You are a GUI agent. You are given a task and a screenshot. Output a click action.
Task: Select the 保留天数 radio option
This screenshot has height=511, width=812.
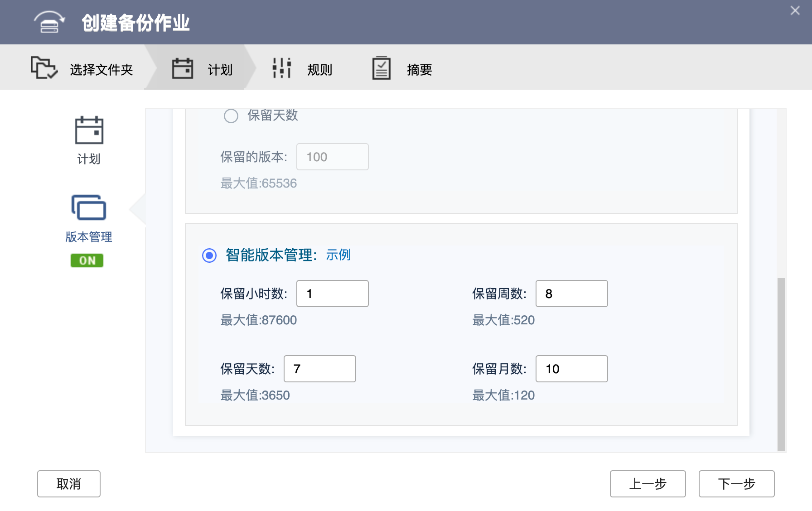tap(231, 116)
